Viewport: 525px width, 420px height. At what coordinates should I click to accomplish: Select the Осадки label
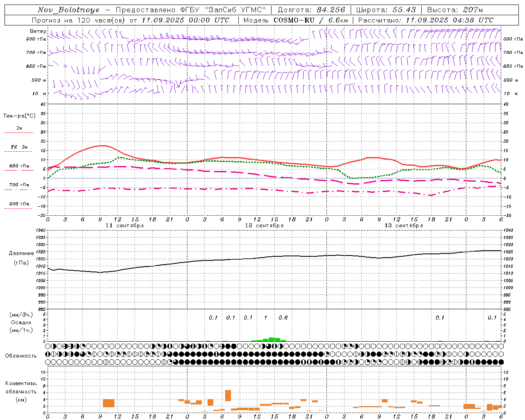tap(21, 322)
